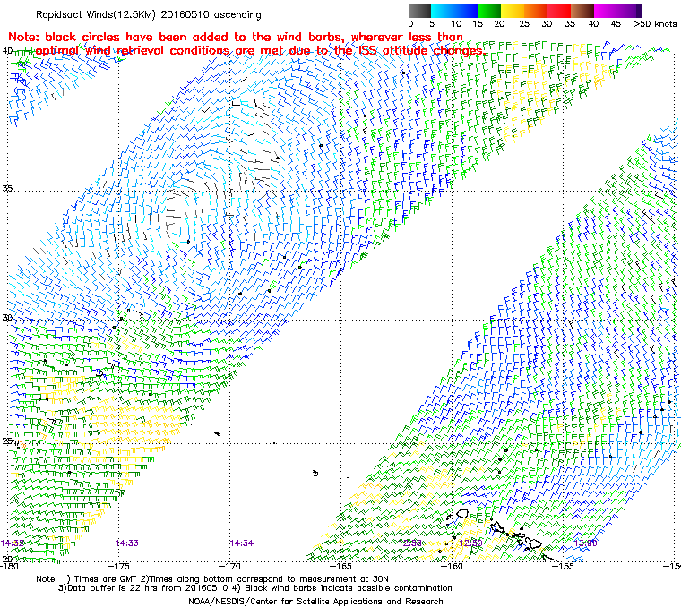The height and width of the screenshot is (616, 681).
Task: Click the longitude label '-155'
Action: [564, 566]
